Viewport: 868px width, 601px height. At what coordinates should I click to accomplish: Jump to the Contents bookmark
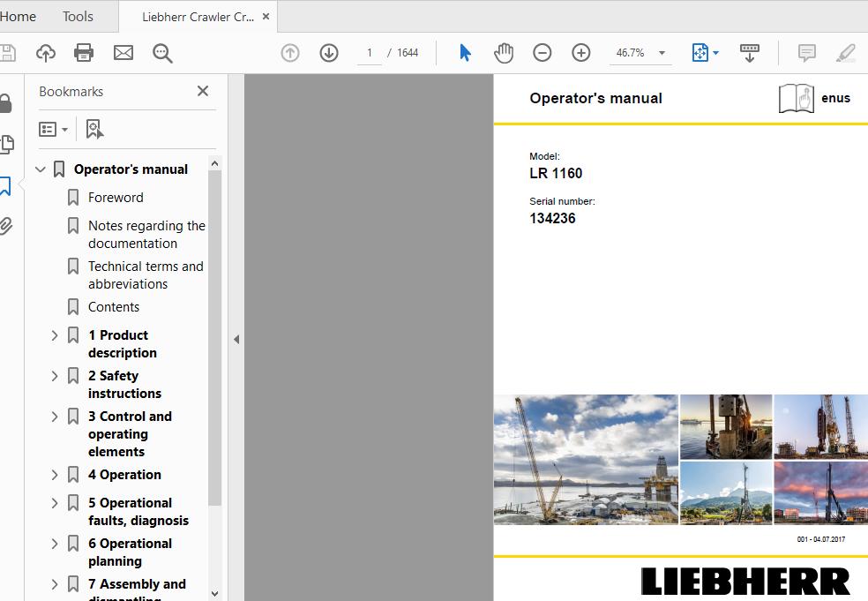coord(114,307)
